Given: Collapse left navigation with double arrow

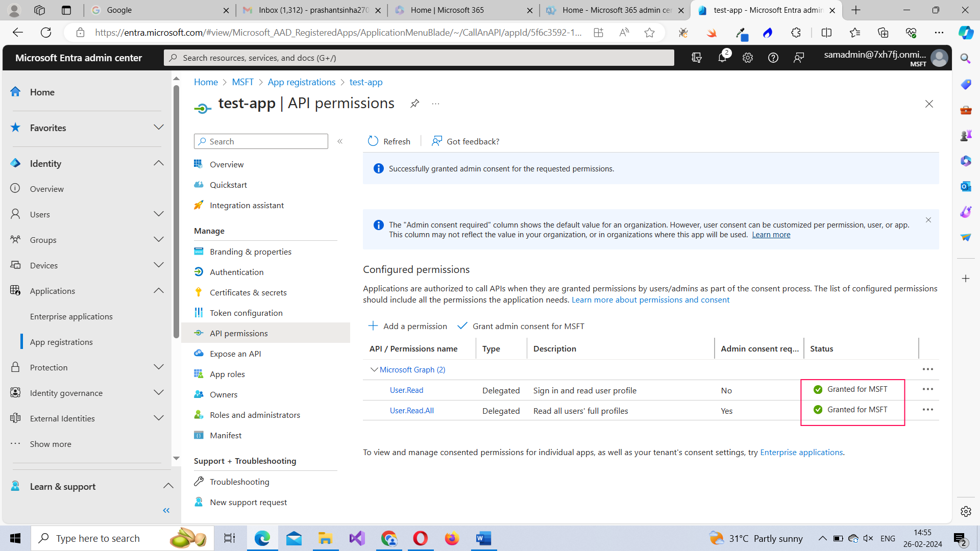Looking at the screenshot, I should tap(166, 510).
